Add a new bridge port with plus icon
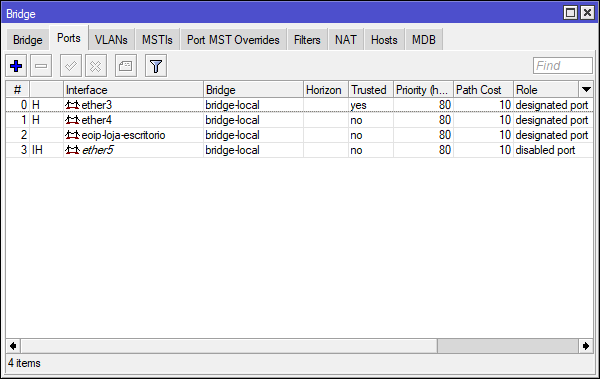 16,66
